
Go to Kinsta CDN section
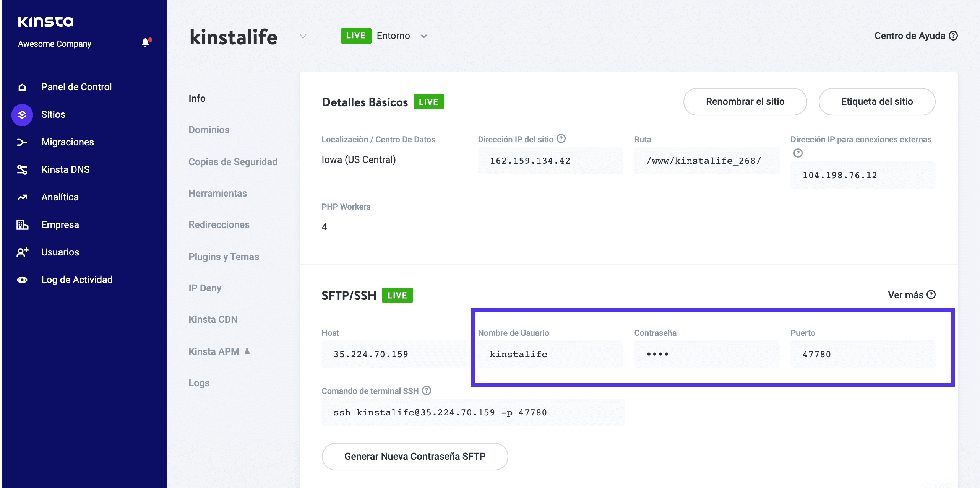[213, 320]
